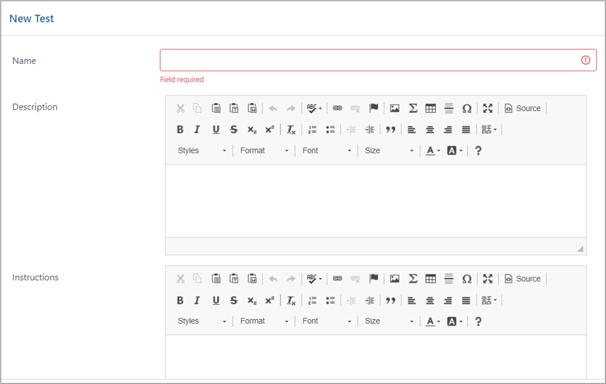Justify text in Description editor
606x384 pixels.
click(466, 129)
